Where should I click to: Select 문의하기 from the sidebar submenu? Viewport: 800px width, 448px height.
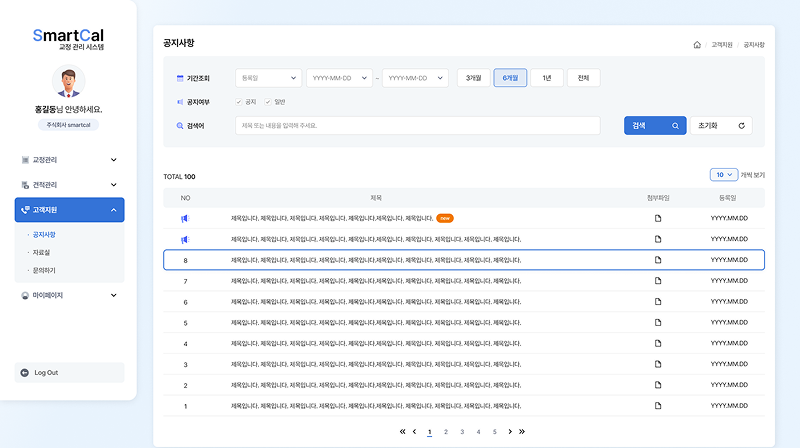coord(44,270)
